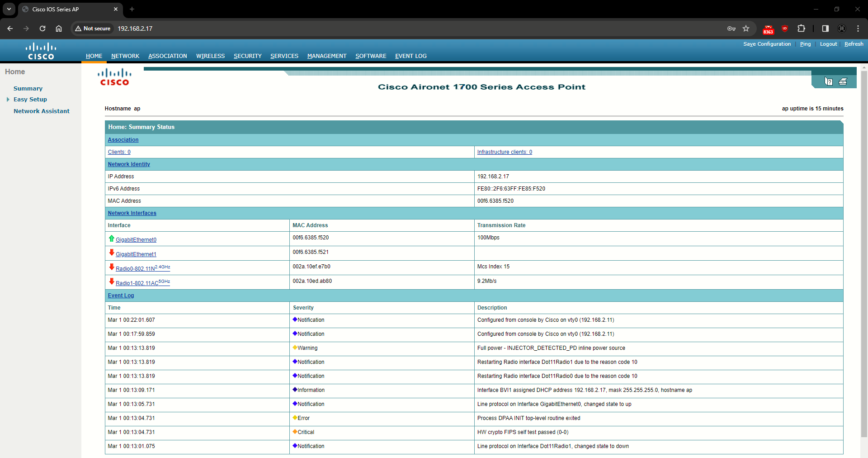This screenshot has height=458, width=868.
Task: Expand the Easy Setup sidebar triangle
Action: [8, 100]
